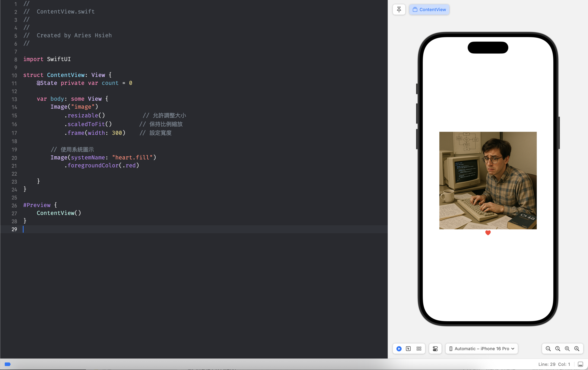Click the photo in the phone preview
This screenshot has width=588, height=370.
[x=488, y=180]
